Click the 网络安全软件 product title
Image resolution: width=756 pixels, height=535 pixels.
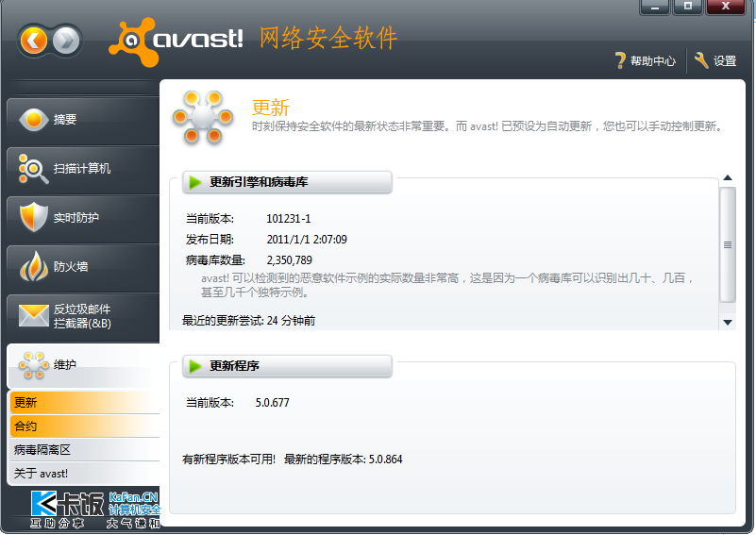coord(328,38)
